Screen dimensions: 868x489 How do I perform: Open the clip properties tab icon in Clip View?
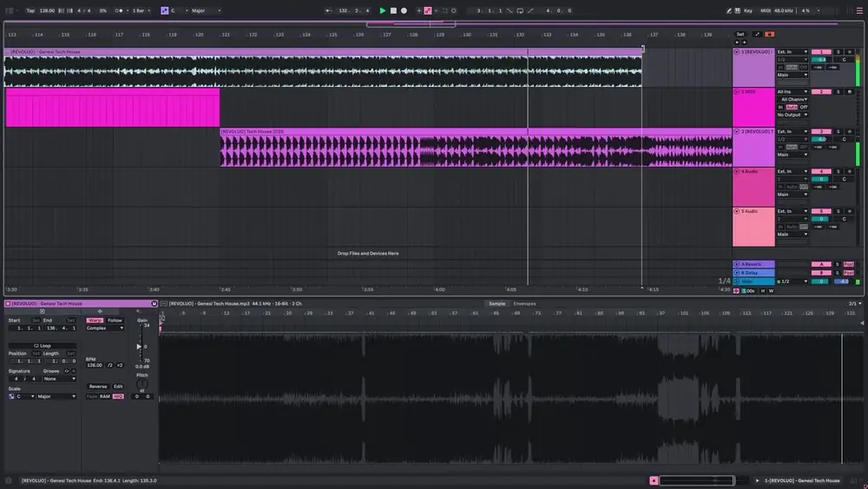click(42, 312)
